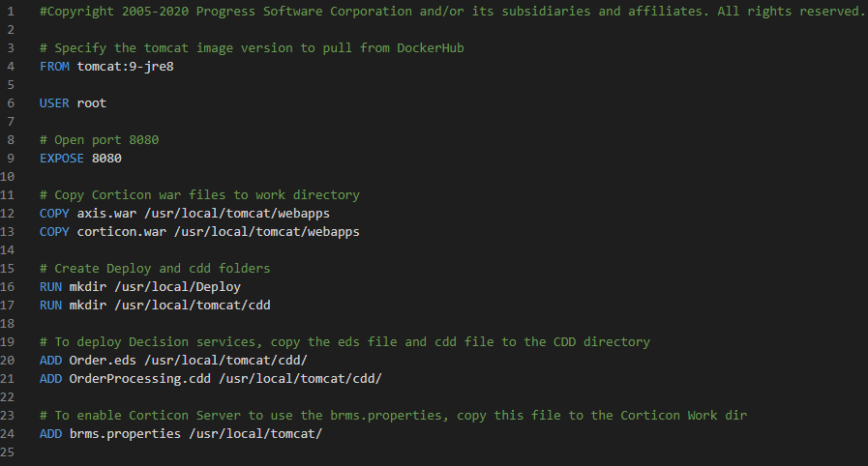Select line number 20 in the gutter
868x466 pixels.
coord(10,360)
